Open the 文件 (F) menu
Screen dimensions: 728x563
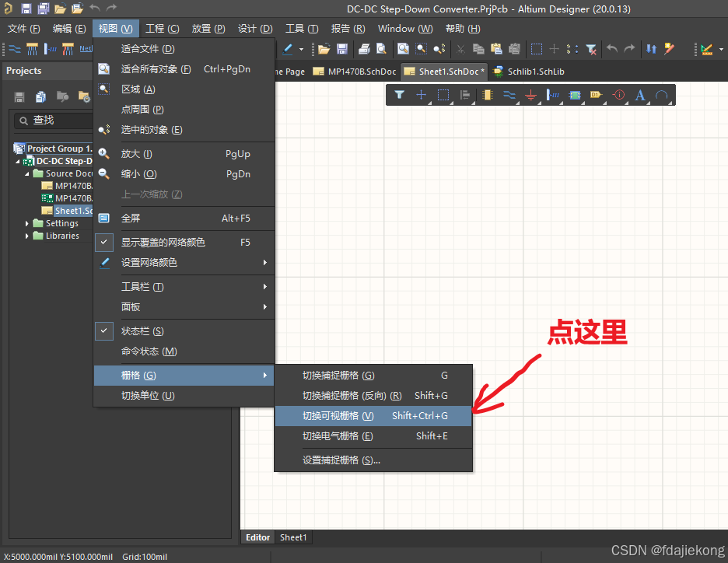coord(23,29)
